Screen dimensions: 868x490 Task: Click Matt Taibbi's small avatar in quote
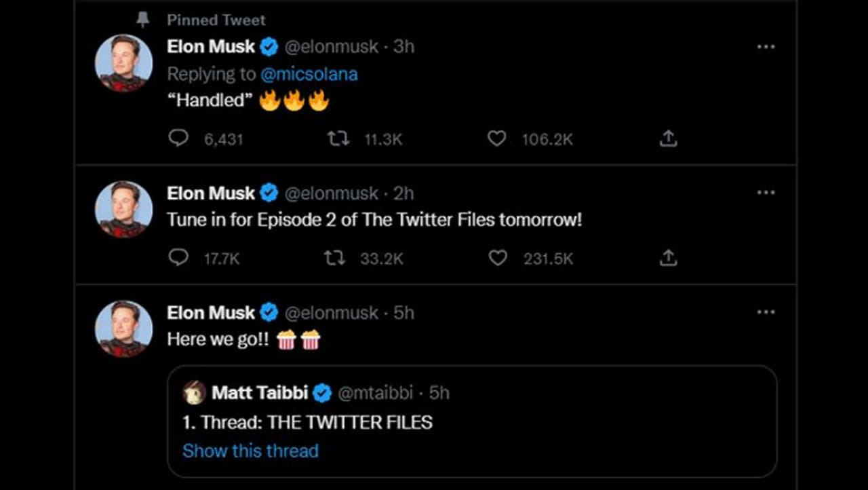[195, 392]
